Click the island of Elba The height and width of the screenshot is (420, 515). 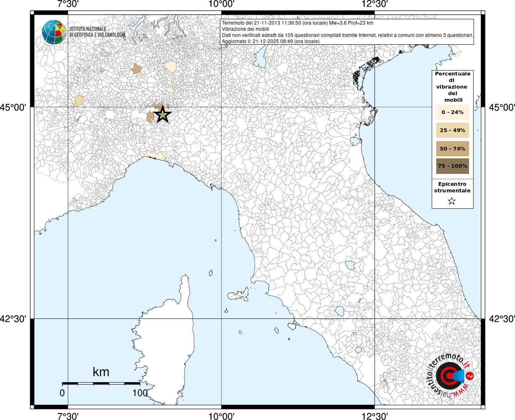click(239, 294)
